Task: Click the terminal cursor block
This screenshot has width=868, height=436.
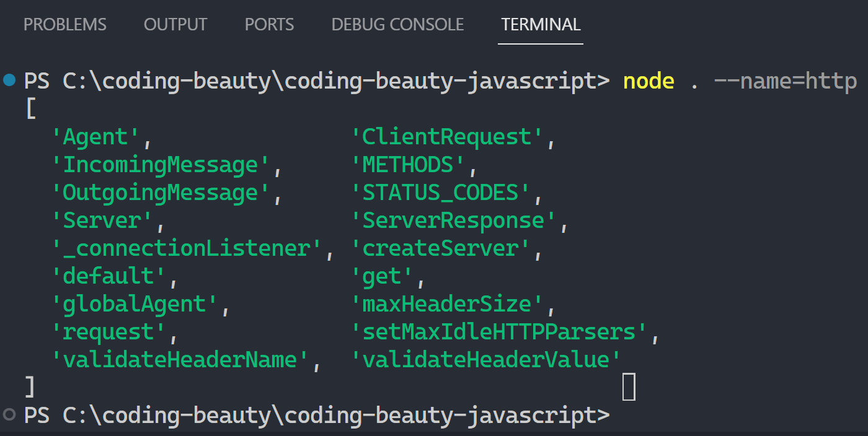Action: pos(629,386)
